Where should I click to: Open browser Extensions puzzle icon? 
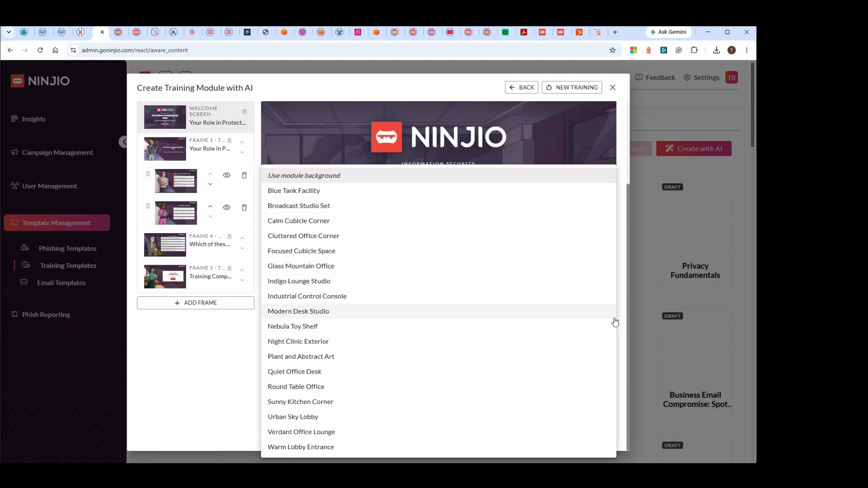(694, 50)
